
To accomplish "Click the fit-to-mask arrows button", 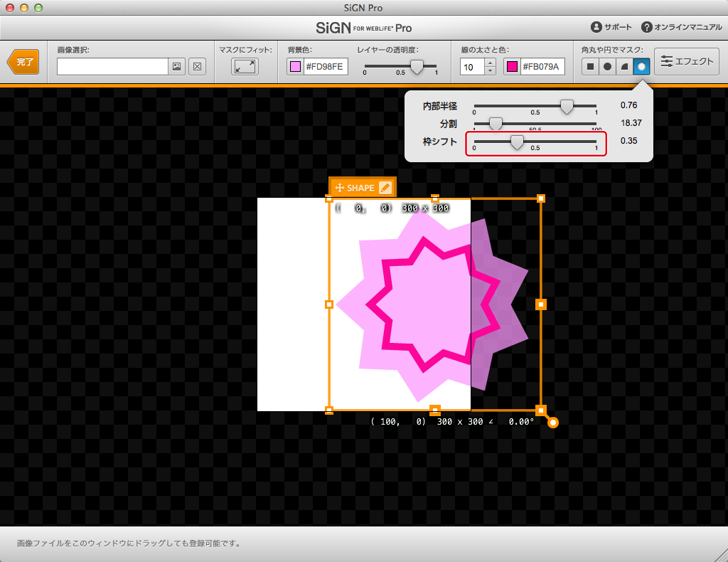I will pos(245,66).
